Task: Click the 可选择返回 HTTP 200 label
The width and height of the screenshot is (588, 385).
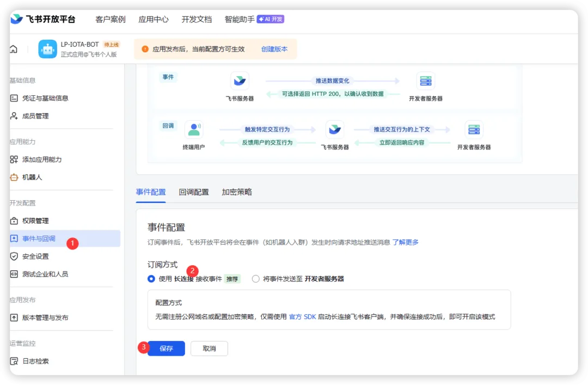Action: click(333, 94)
